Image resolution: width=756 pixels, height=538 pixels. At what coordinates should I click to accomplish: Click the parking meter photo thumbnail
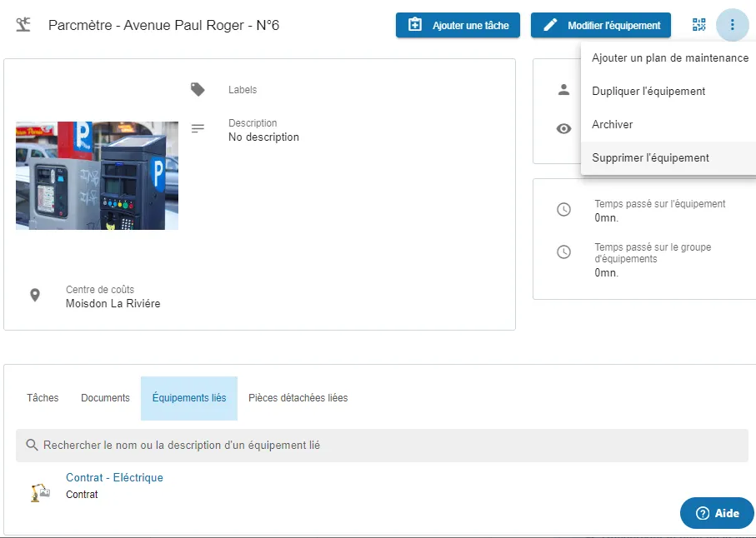[97, 176]
